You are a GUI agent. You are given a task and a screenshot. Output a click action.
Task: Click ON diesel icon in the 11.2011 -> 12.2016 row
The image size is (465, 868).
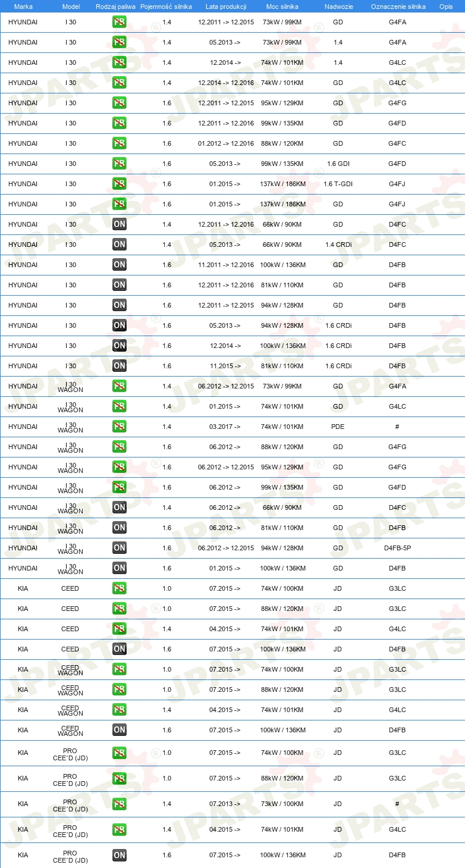[x=120, y=265]
